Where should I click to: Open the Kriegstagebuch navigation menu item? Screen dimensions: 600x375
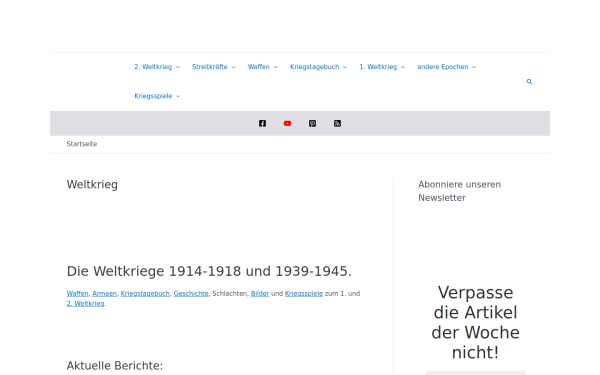point(315,67)
